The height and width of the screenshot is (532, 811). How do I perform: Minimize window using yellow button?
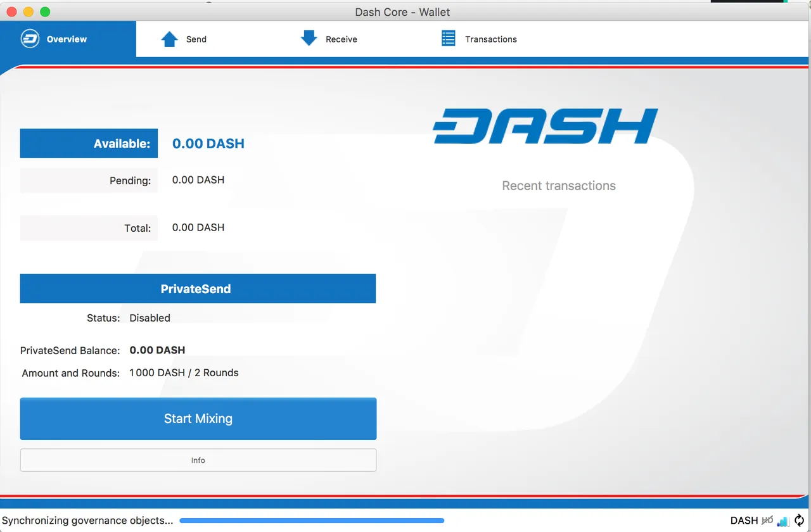28,12
